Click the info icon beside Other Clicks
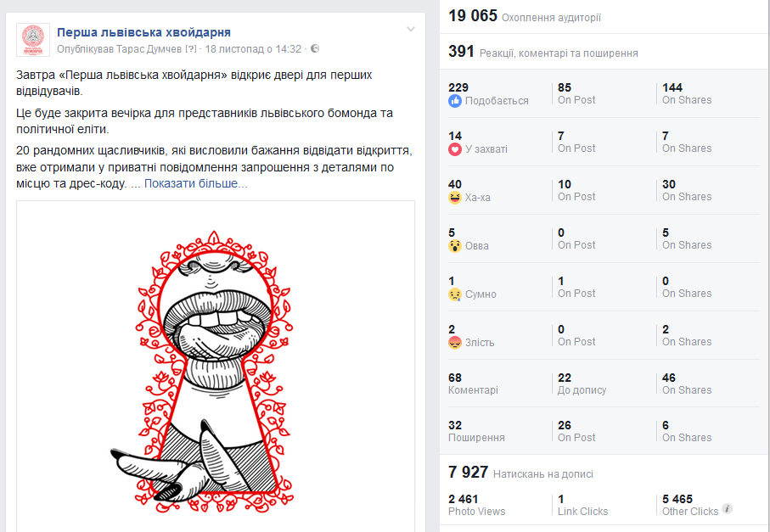This screenshot has height=532, width=770. (728, 509)
